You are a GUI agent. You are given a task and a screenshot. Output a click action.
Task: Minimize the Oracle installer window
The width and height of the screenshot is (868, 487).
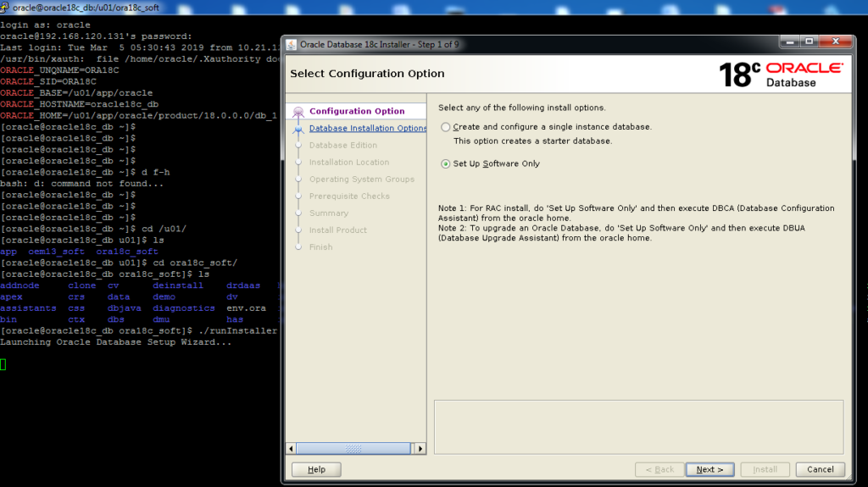pyautogui.click(x=790, y=42)
